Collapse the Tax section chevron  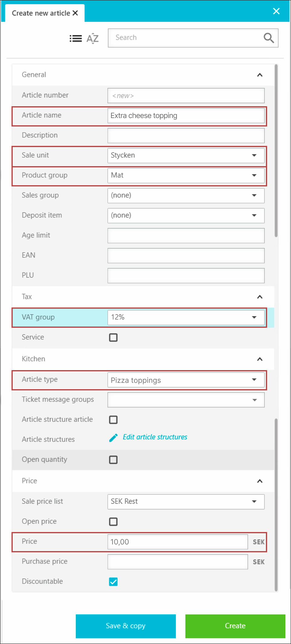click(260, 297)
